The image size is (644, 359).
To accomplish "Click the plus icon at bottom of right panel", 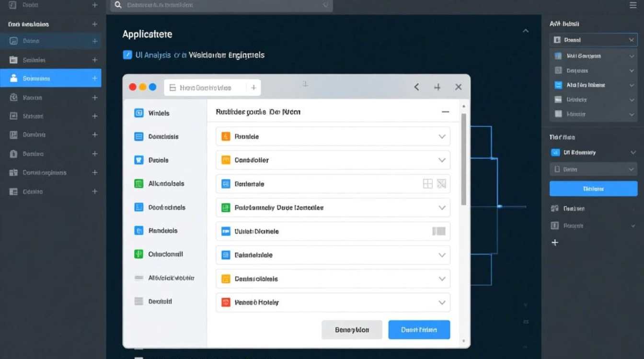I will [x=555, y=243].
